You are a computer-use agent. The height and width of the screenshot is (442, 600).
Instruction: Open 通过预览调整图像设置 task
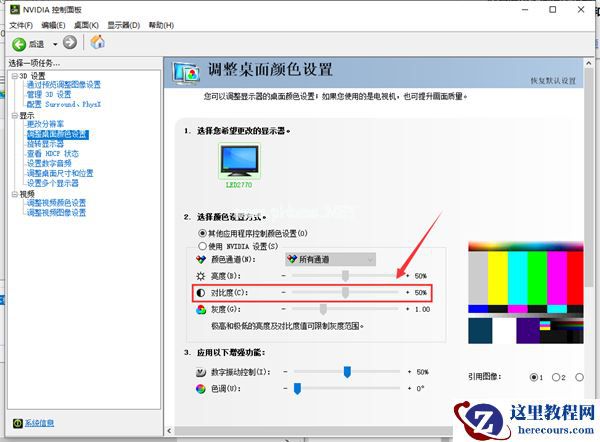click(x=64, y=85)
